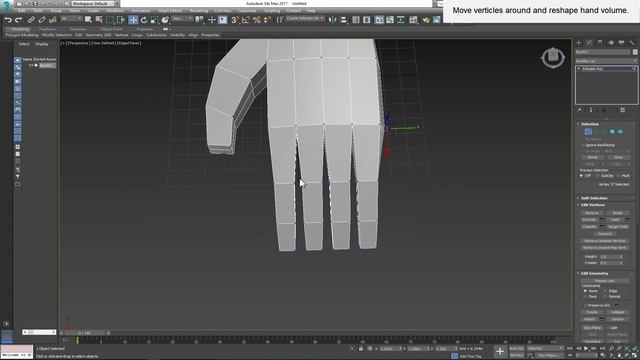Image resolution: width=640 pixels, height=360 pixels.
Task: Open the Help menu
Action: (x=311, y=11)
